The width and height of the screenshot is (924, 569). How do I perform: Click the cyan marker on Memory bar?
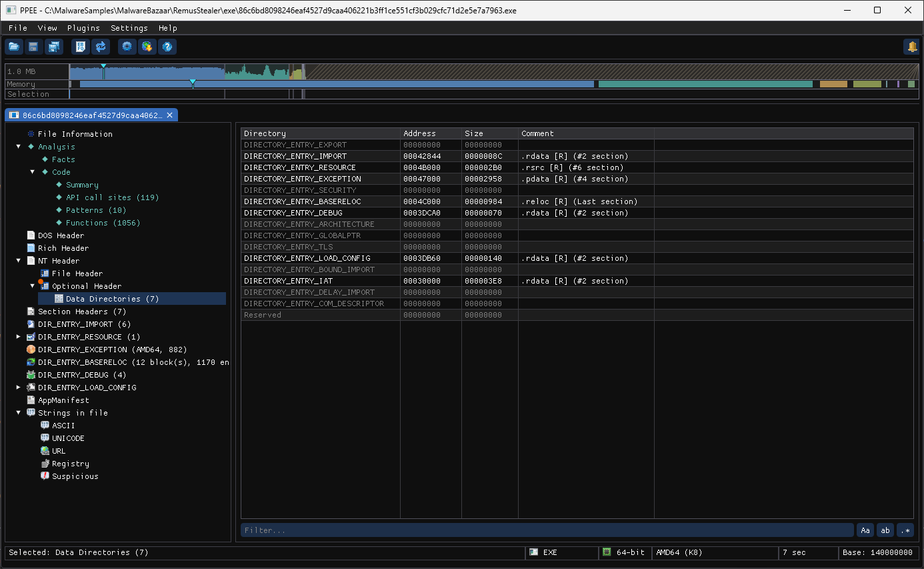[x=193, y=83]
